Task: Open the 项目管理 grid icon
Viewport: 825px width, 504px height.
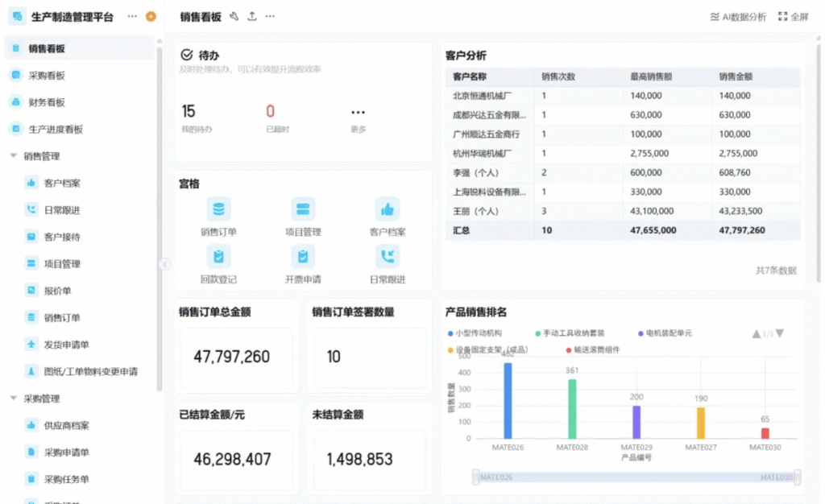Action: tap(303, 209)
